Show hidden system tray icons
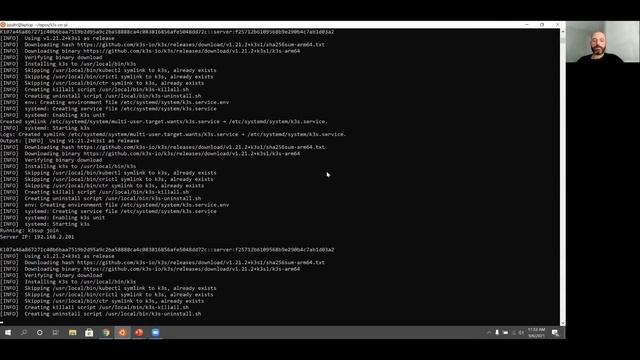The image size is (640, 360). [489, 333]
